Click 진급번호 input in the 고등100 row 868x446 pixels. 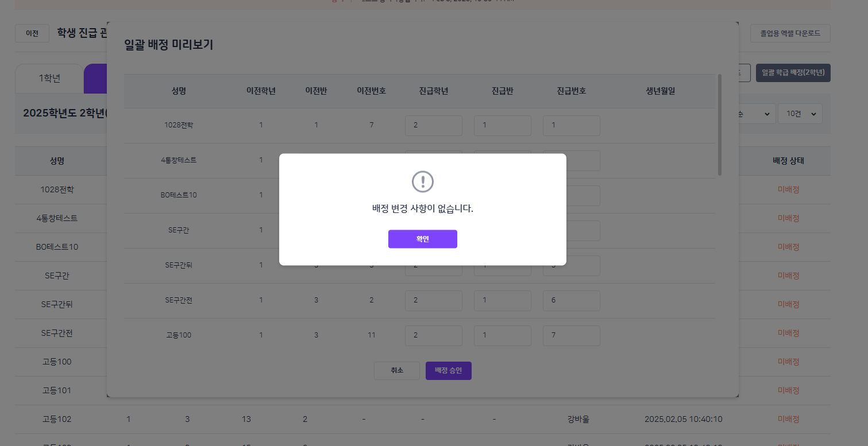pos(571,336)
